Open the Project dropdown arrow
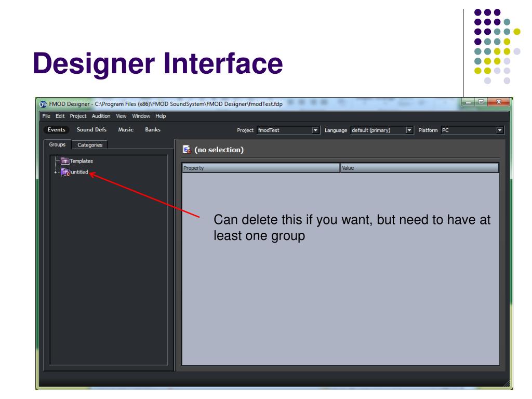532x399 pixels. pyautogui.click(x=315, y=130)
